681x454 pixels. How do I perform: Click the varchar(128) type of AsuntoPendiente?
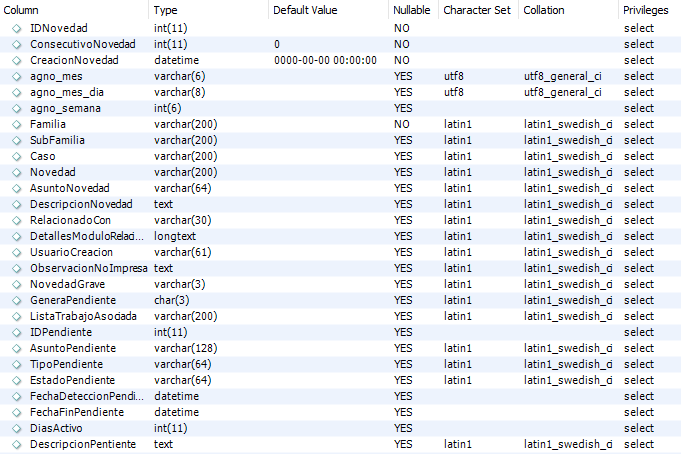[x=185, y=348]
